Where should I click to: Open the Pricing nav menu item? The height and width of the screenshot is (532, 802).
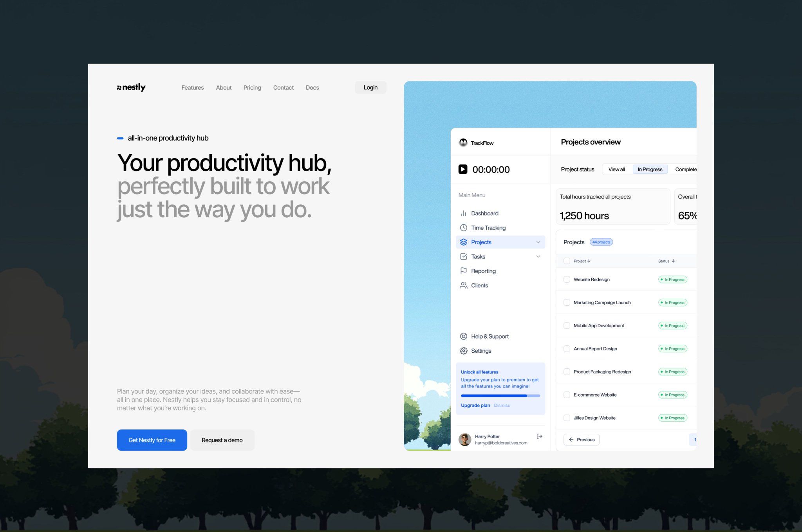[x=252, y=88]
